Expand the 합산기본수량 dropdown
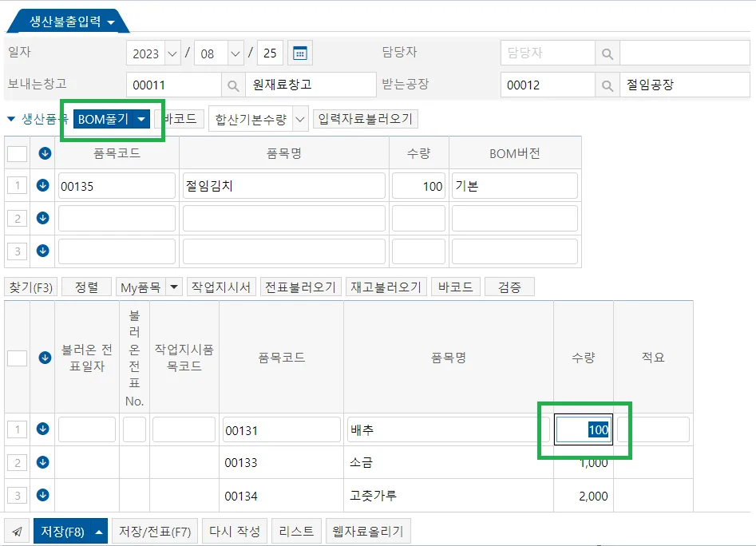 point(300,119)
